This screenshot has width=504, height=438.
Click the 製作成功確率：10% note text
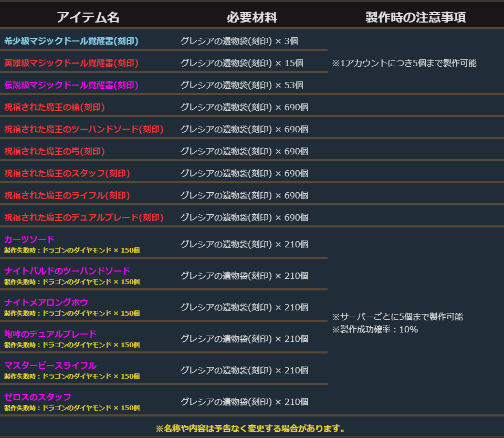pyautogui.click(x=375, y=330)
